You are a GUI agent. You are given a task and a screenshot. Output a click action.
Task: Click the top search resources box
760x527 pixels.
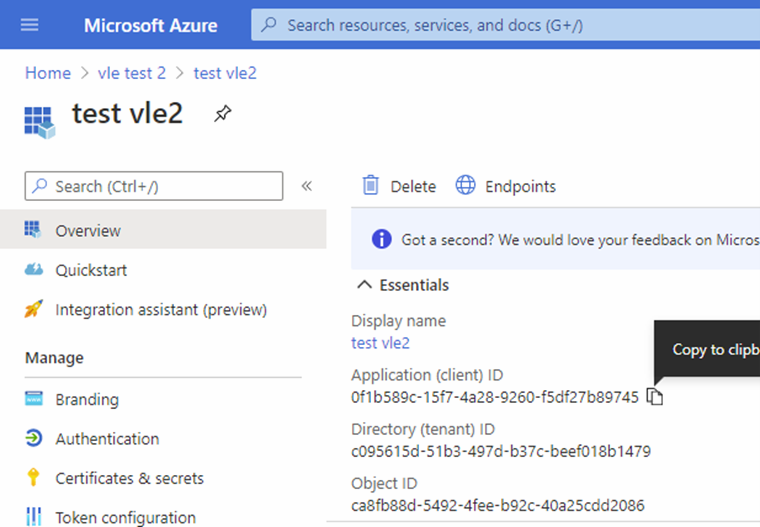pyautogui.click(x=500, y=25)
